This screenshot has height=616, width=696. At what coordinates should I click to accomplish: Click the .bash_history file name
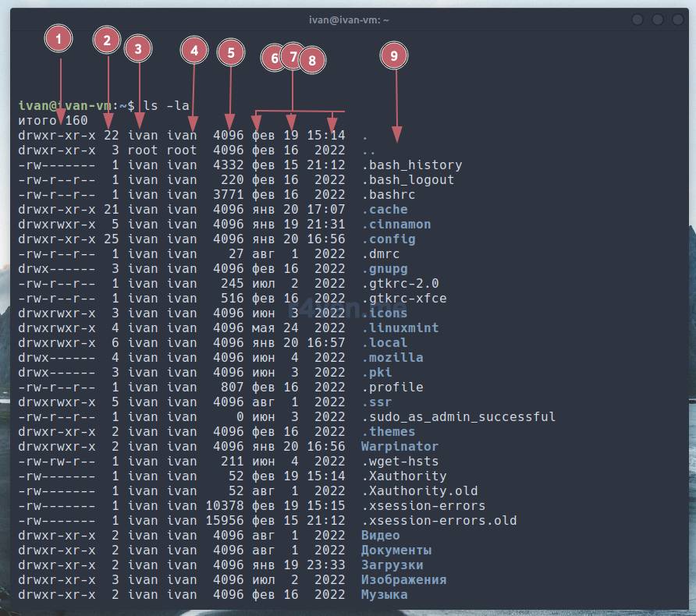tap(411, 165)
